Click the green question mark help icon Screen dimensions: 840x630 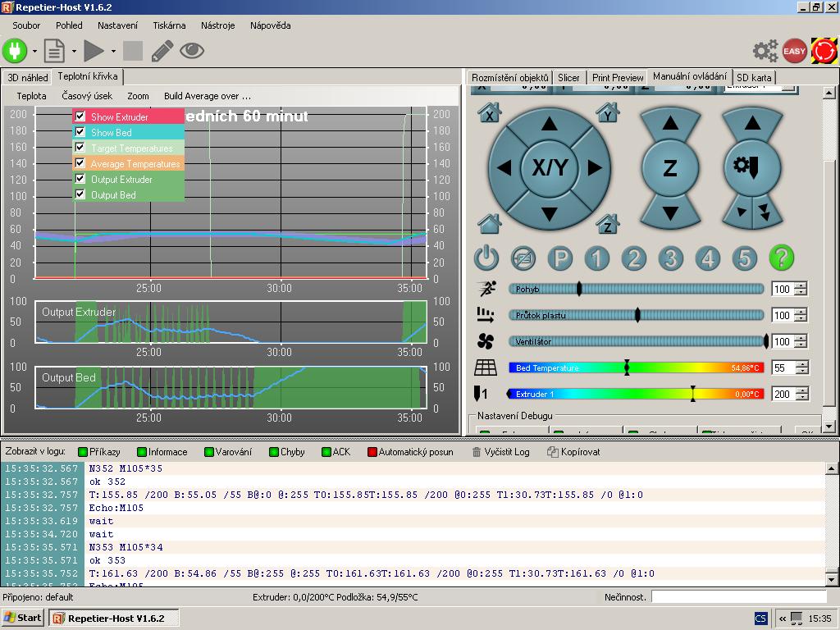pos(781,258)
